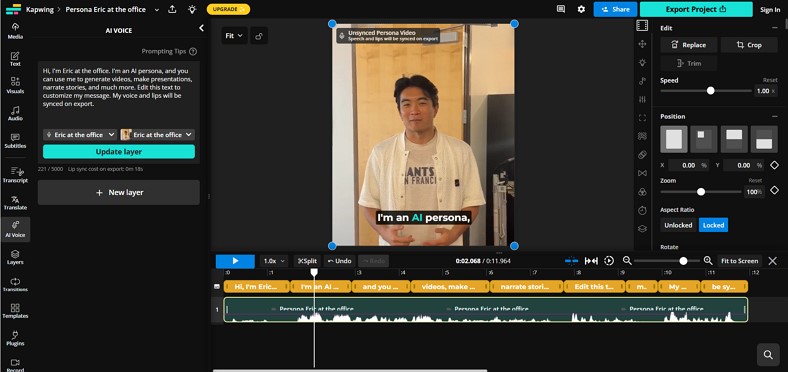The image size is (788, 372).
Task: Choose the full-frame position preset
Action: pyautogui.click(x=673, y=139)
